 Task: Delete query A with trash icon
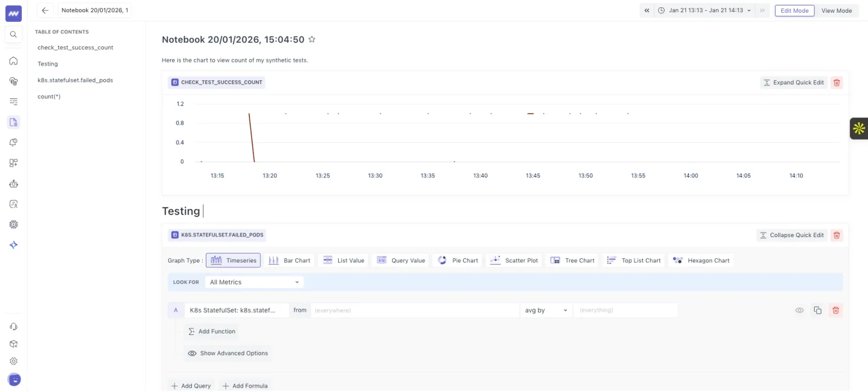point(836,310)
